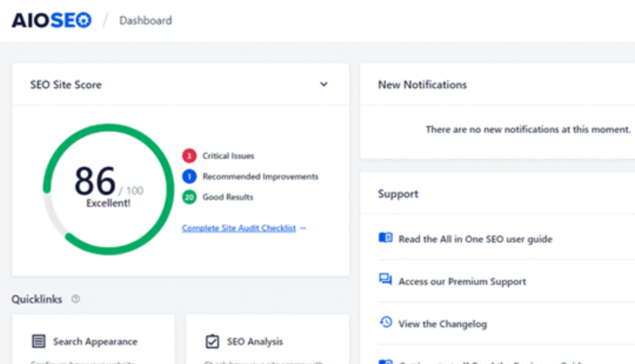Click the SEO Site Score heading
Image resolution: width=635 pixels, height=364 pixels.
pyautogui.click(x=65, y=85)
